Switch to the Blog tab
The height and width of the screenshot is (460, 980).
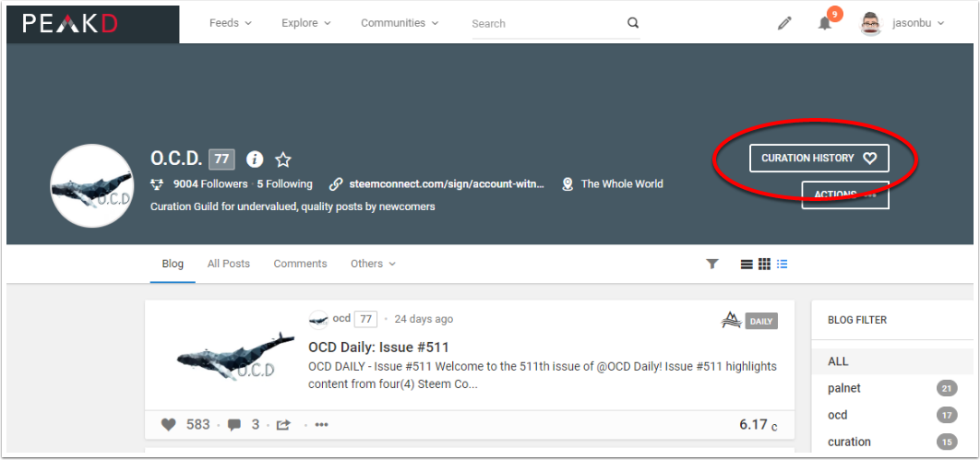(x=173, y=264)
